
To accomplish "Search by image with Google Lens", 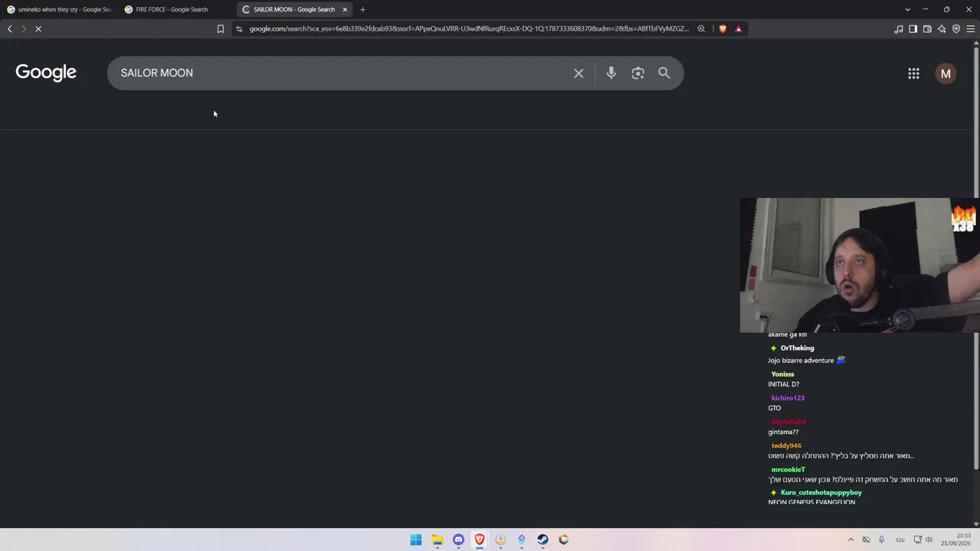I will 638,73.
